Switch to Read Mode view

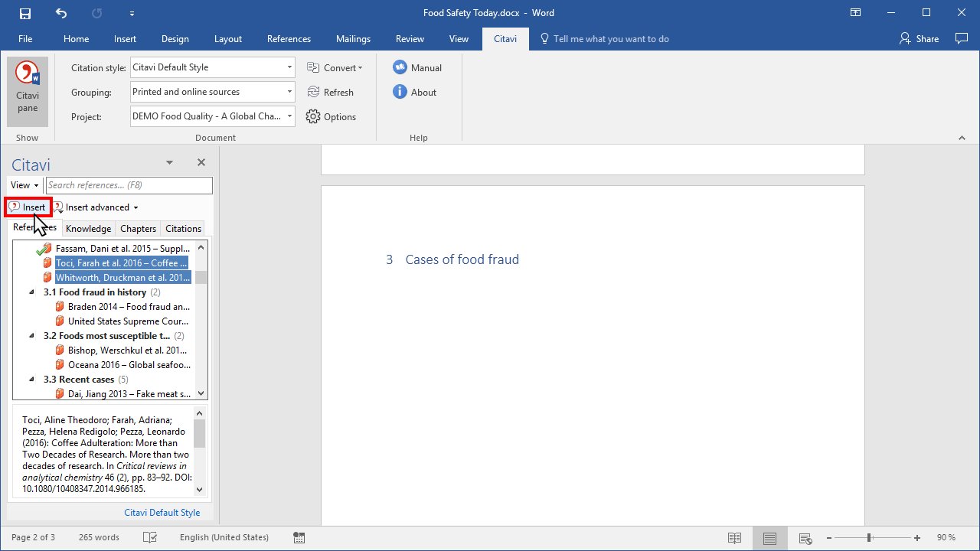[734, 538]
